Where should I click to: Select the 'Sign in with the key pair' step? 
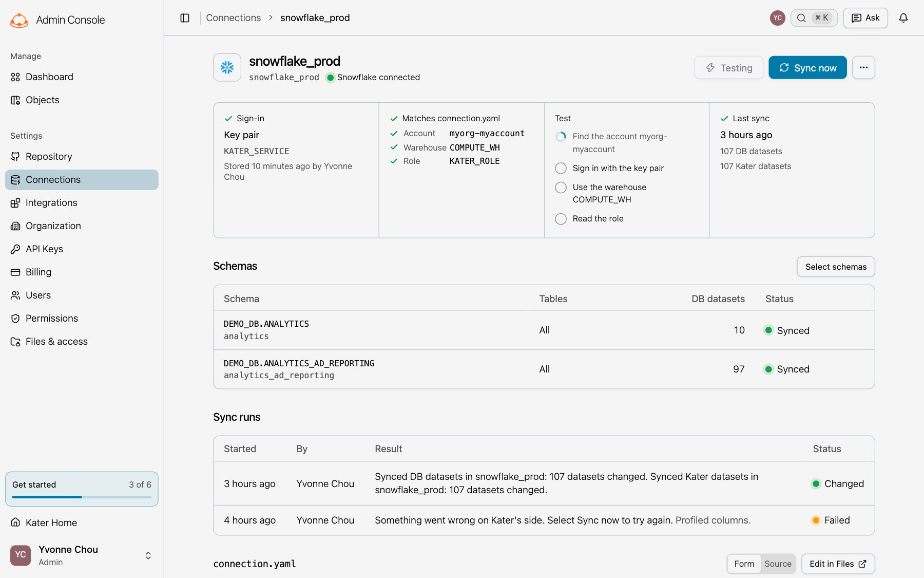coord(609,169)
